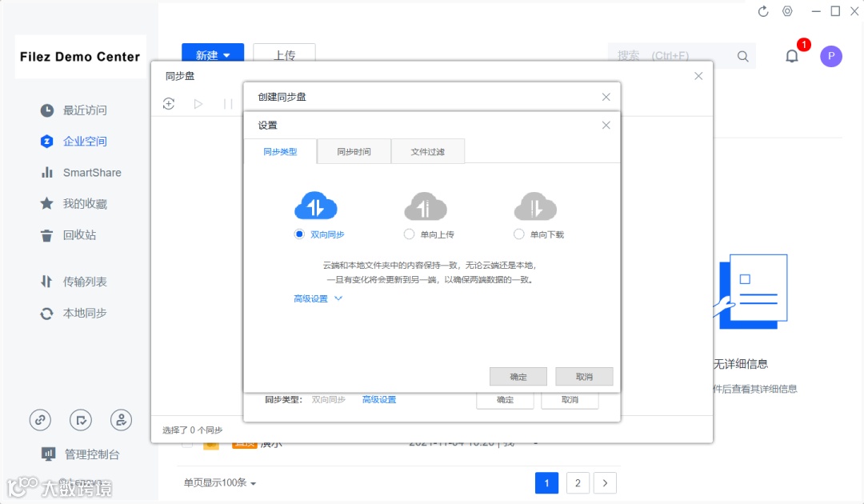Close the 设置 dialog
This screenshot has height=504, width=864.
tap(606, 125)
